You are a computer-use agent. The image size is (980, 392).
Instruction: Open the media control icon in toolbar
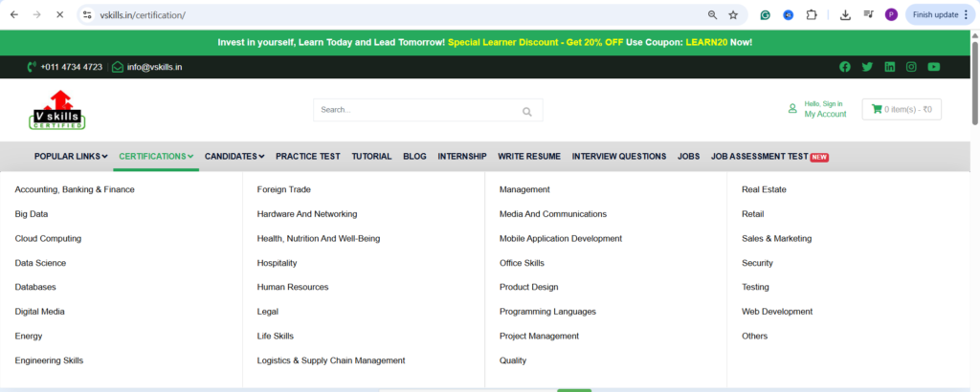coord(868,14)
